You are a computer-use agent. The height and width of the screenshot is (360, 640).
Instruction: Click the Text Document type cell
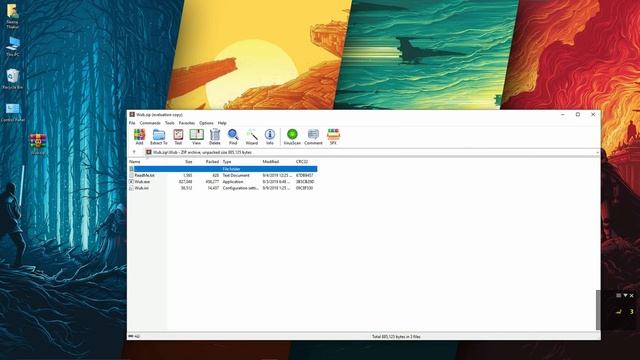(x=236, y=175)
